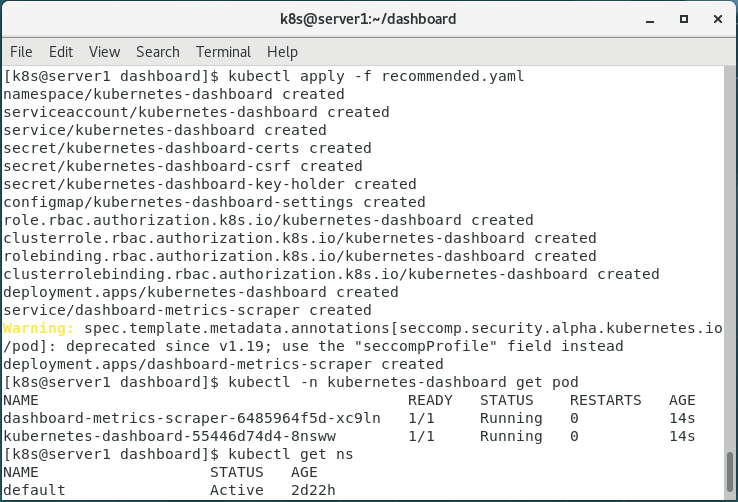Viewport: 738px width, 502px height.
Task: Minimize the terminal window
Action: click(x=652, y=19)
